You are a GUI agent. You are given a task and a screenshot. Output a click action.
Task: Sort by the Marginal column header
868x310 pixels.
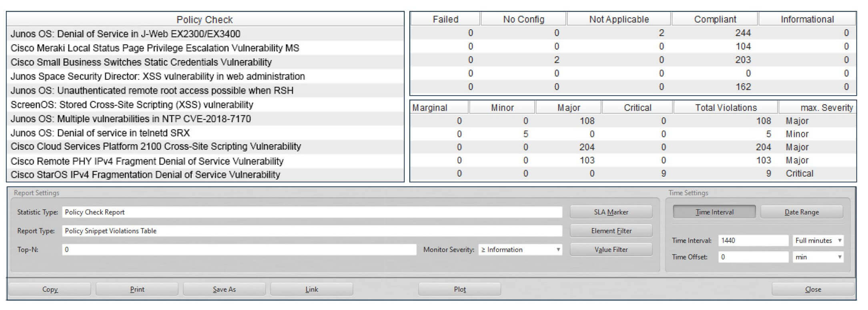coord(439,107)
